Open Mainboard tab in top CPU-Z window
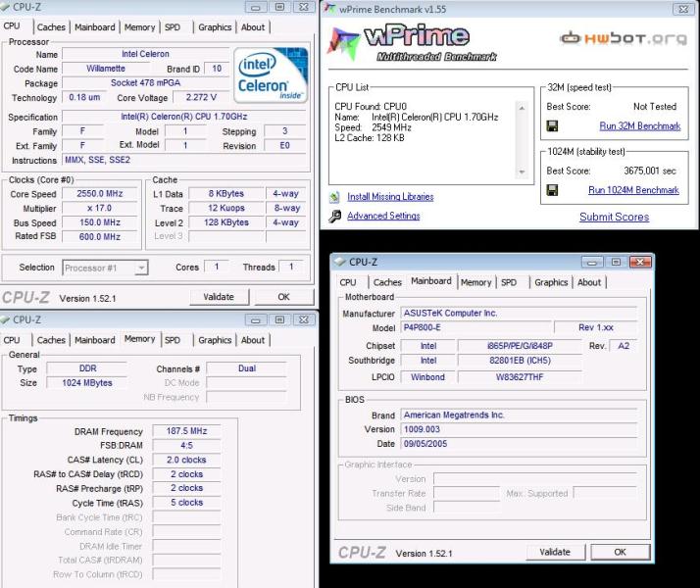700x588 pixels. 95,27
